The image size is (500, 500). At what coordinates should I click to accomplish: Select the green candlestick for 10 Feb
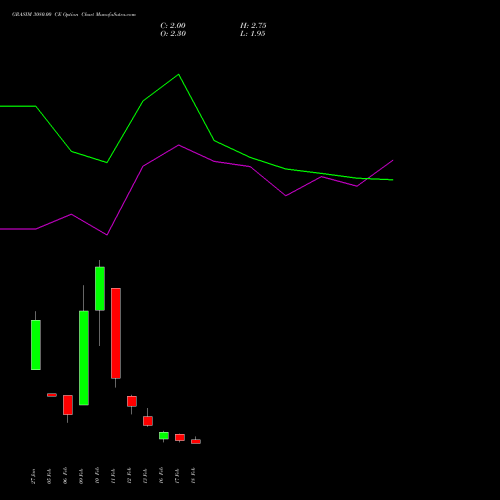(100, 289)
